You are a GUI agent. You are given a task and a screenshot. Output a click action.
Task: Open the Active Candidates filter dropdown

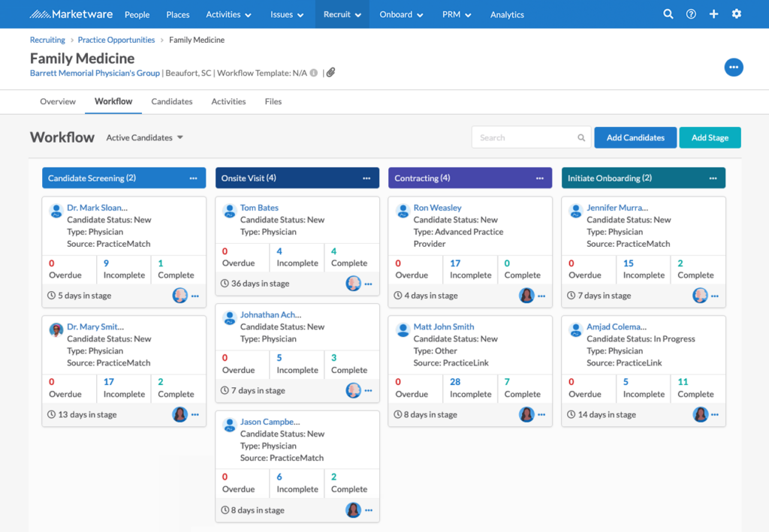(x=144, y=137)
